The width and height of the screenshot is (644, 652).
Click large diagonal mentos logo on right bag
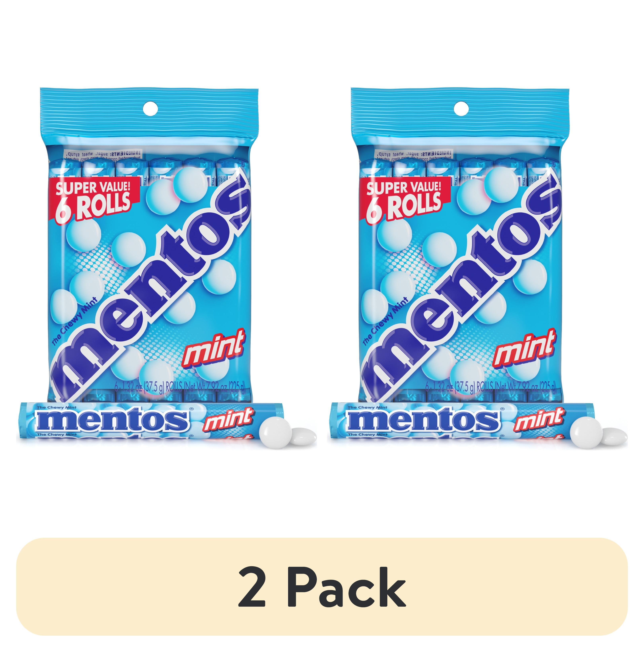(461, 287)
